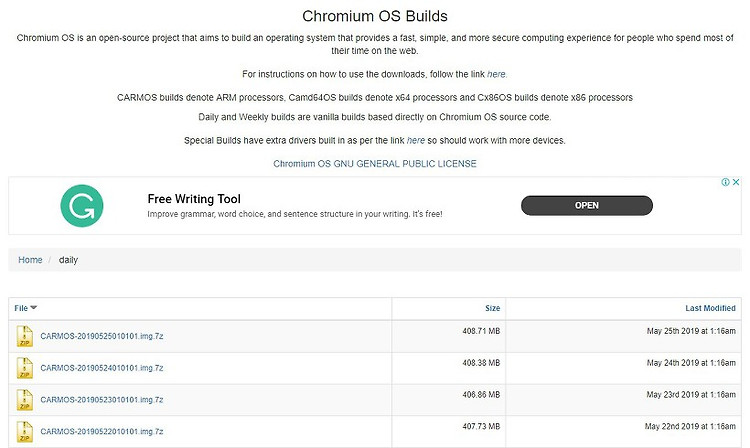Download CARMOS-20190523010101.img.7z
The height and width of the screenshot is (448, 750).
102,400
